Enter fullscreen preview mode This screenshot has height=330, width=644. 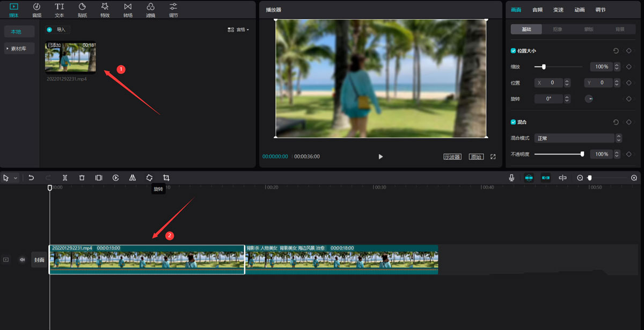click(493, 157)
